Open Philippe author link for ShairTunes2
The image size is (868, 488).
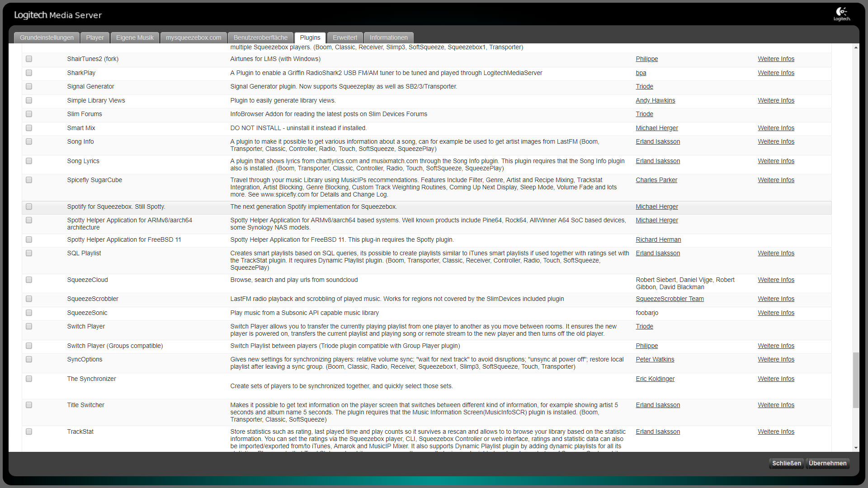[646, 59]
